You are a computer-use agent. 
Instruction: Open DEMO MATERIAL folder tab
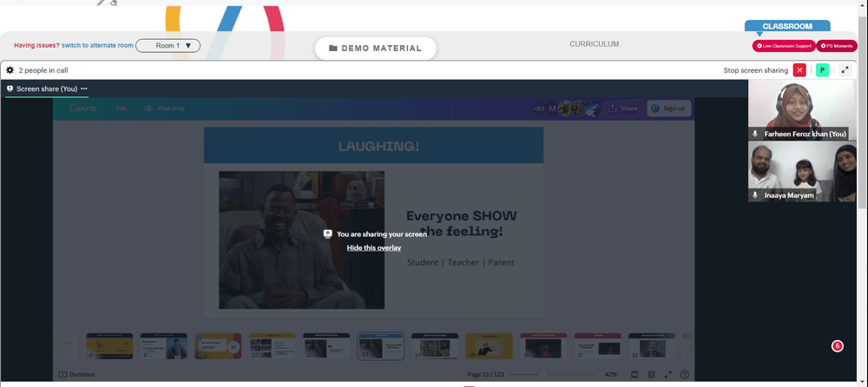[x=375, y=49]
